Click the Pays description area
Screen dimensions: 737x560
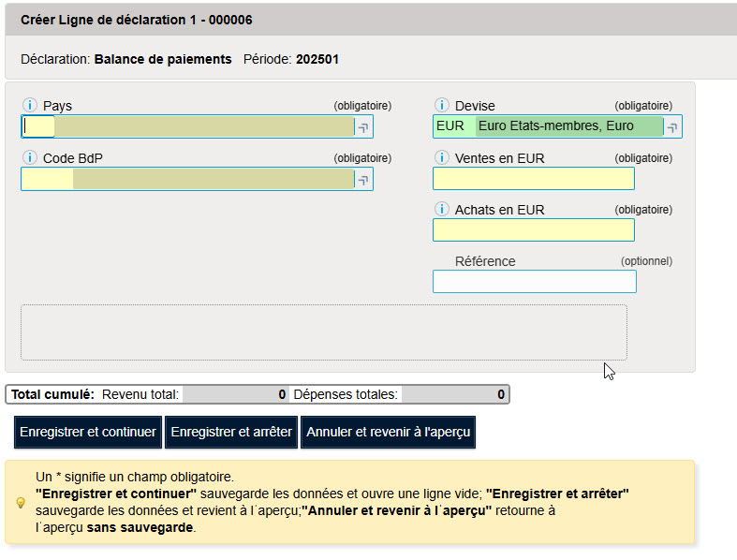pyautogui.click(x=204, y=127)
